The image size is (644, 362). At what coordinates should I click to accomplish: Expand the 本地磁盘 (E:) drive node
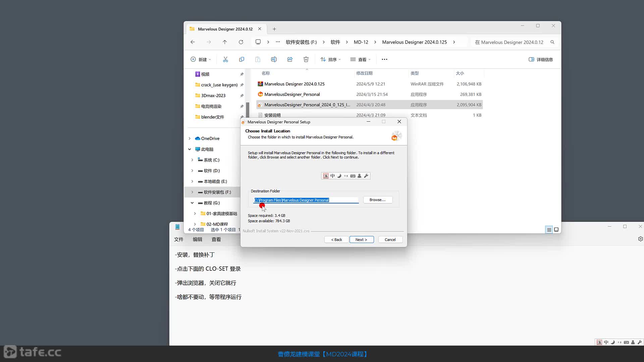(192, 181)
